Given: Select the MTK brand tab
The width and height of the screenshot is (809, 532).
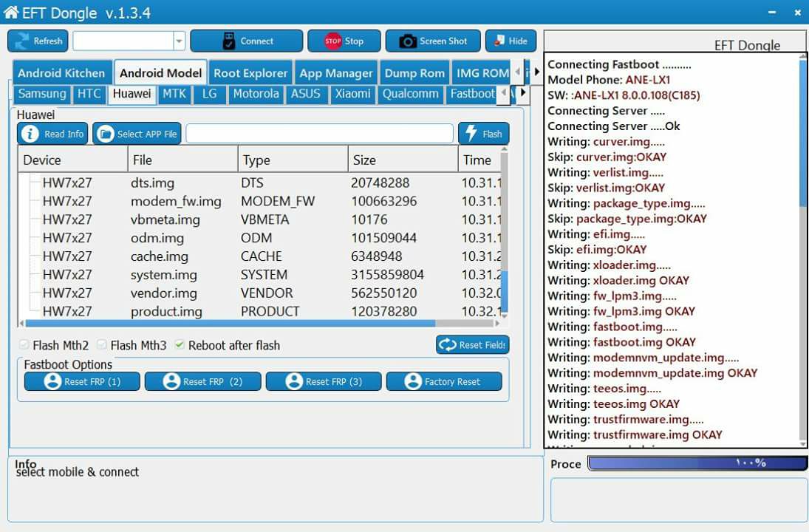Looking at the screenshot, I should coord(174,94).
